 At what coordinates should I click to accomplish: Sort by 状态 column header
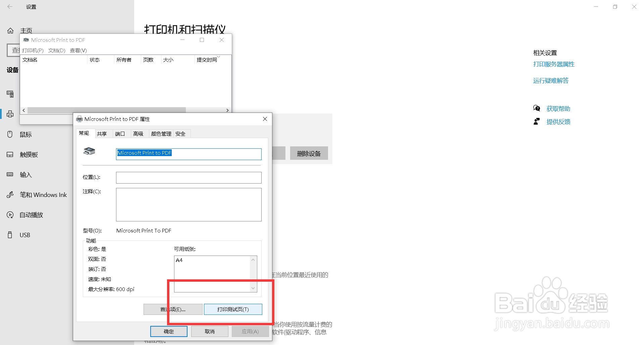pyautogui.click(x=101, y=60)
